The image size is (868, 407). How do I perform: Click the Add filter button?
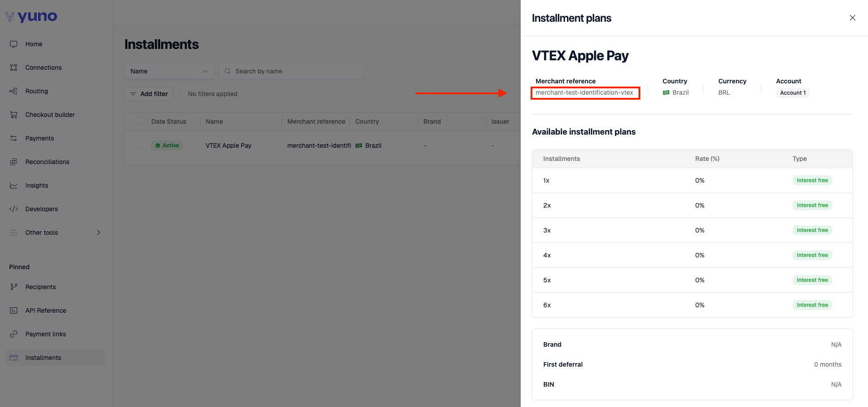click(149, 94)
